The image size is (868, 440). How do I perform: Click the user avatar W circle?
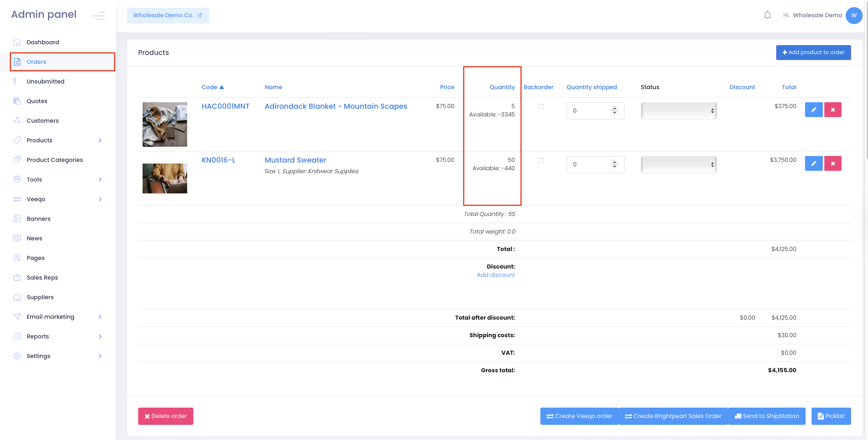(x=853, y=15)
